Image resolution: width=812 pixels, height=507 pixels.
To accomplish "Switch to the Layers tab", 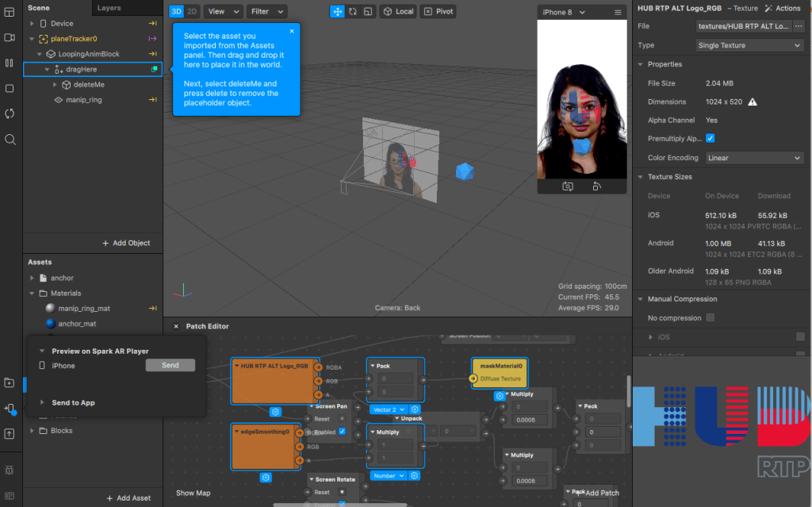I will (x=109, y=8).
